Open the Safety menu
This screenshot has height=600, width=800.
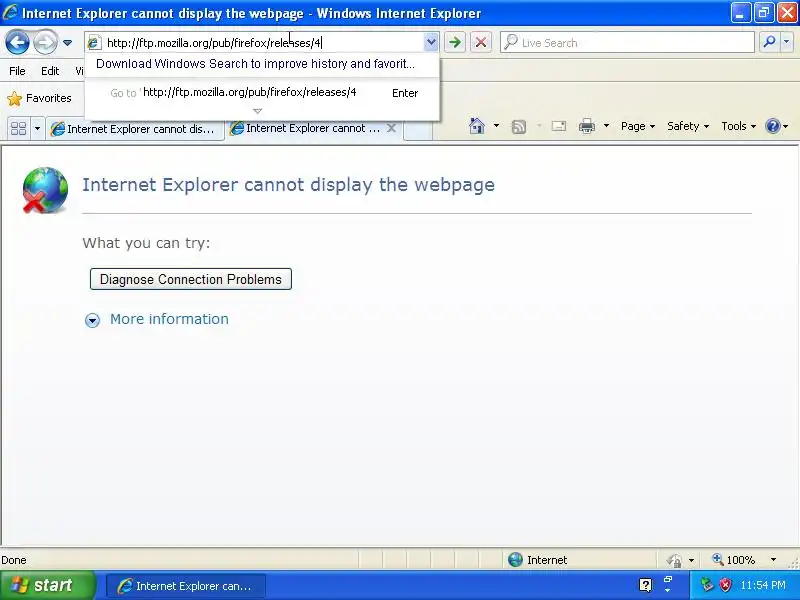[688, 126]
